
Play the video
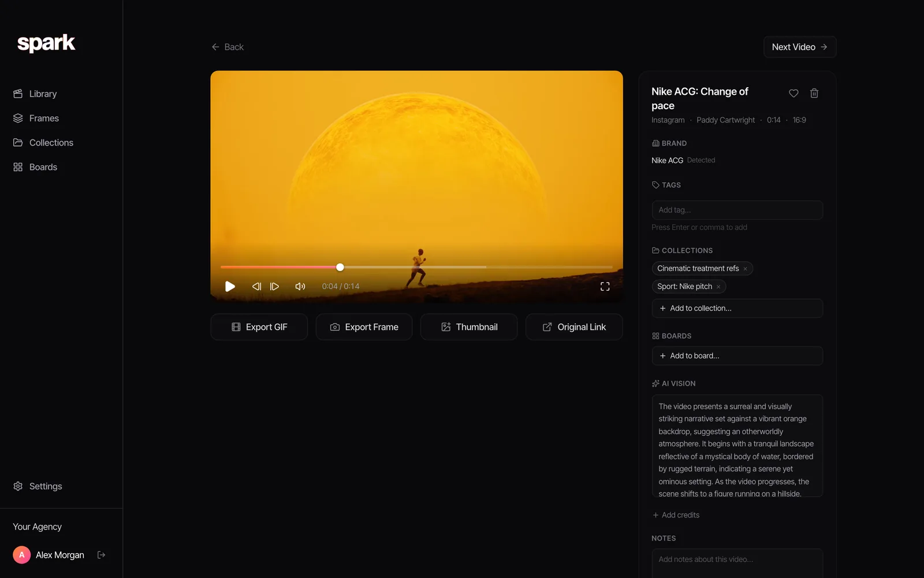230,286
